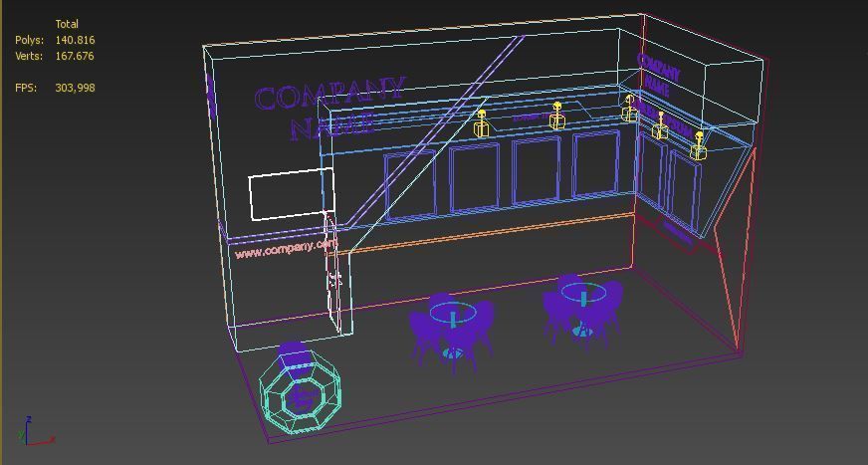Screen dimensions: 868x465
Task: Select the red angular side wall panel
Action: point(736,249)
